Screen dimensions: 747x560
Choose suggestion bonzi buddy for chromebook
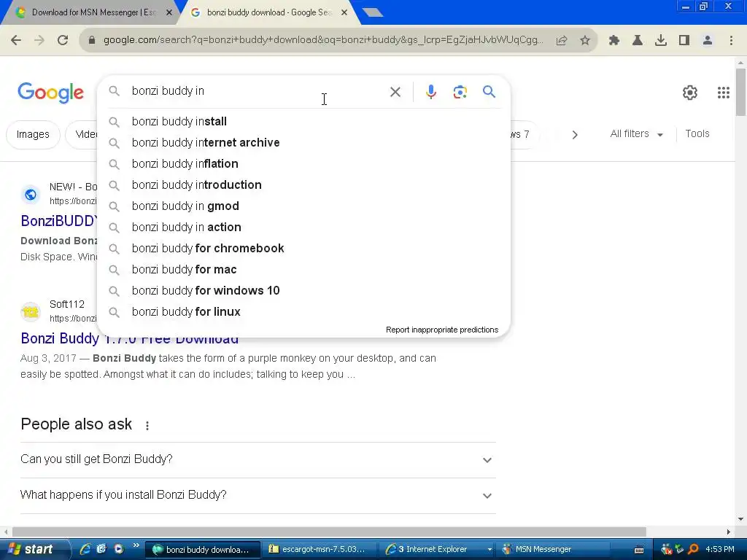click(303, 249)
